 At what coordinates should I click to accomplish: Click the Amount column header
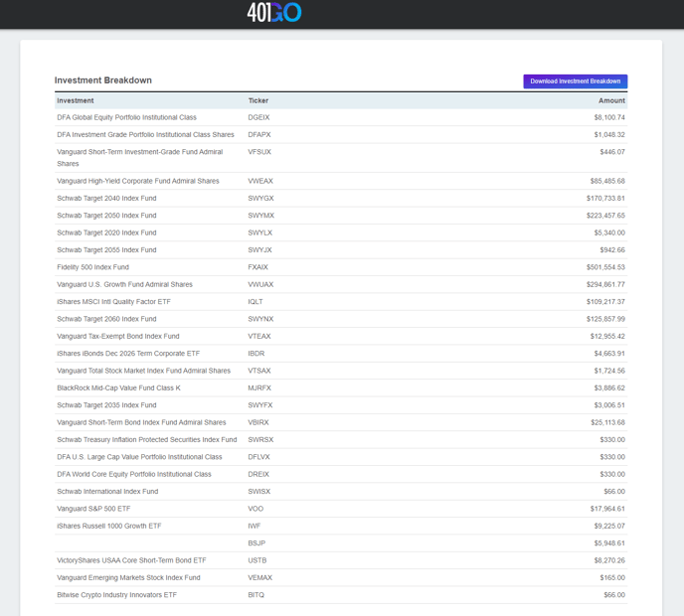[611, 100]
